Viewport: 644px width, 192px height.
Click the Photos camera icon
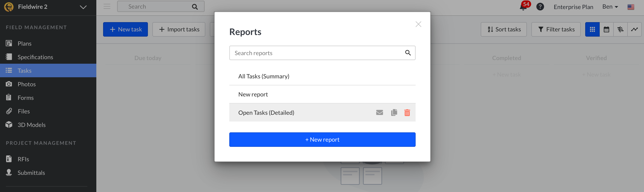(9, 84)
